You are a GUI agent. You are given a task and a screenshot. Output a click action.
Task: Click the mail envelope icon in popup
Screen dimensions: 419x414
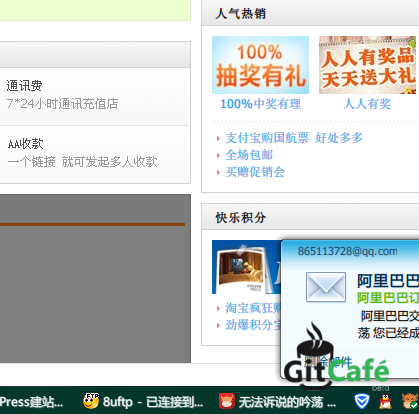[x=326, y=287]
